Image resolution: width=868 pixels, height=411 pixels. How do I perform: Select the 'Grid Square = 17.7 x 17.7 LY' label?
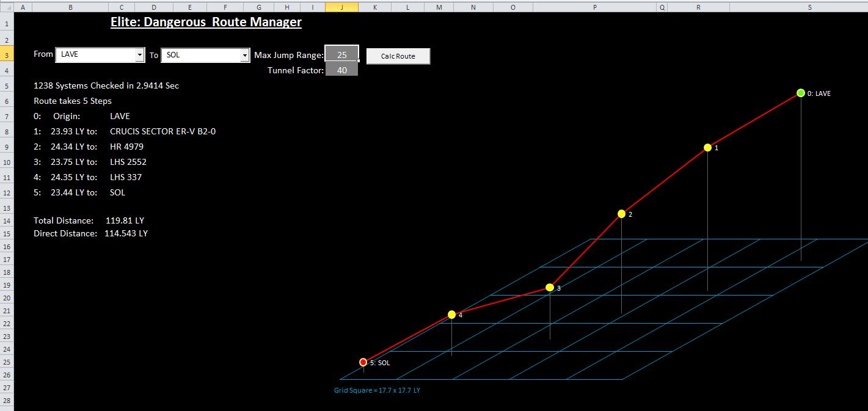coord(377,390)
